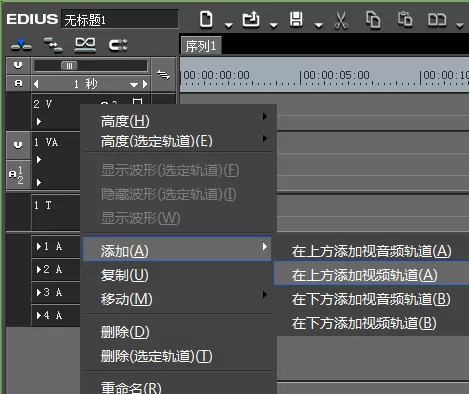The width and height of the screenshot is (469, 394).
Task: Click the Open Project folder icon
Action: point(251,19)
